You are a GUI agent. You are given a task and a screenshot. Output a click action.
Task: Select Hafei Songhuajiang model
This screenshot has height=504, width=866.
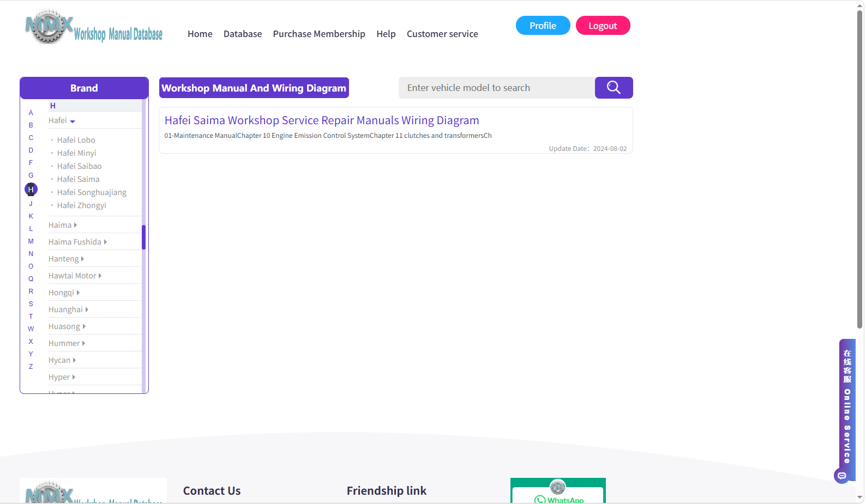pos(92,192)
